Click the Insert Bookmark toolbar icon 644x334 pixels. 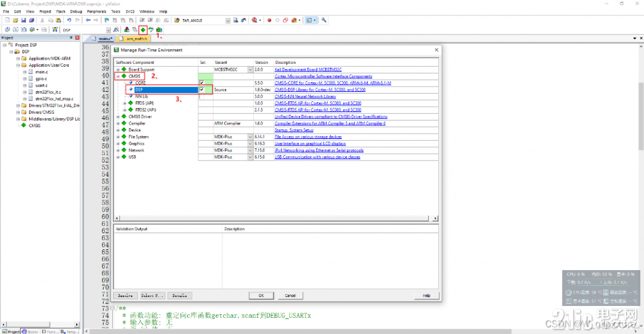(x=107, y=20)
